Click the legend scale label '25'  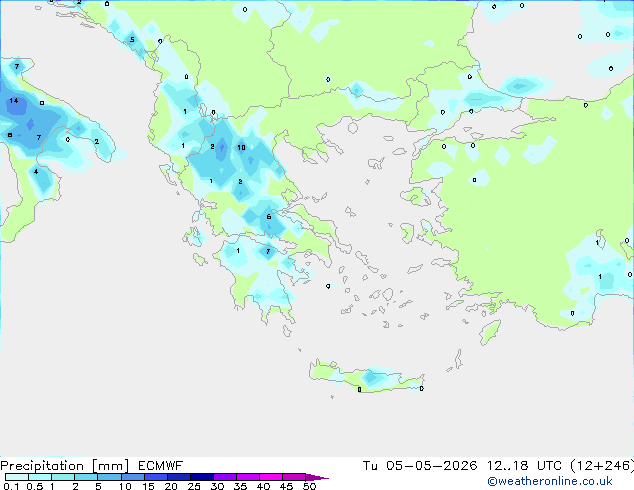coord(194,486)
